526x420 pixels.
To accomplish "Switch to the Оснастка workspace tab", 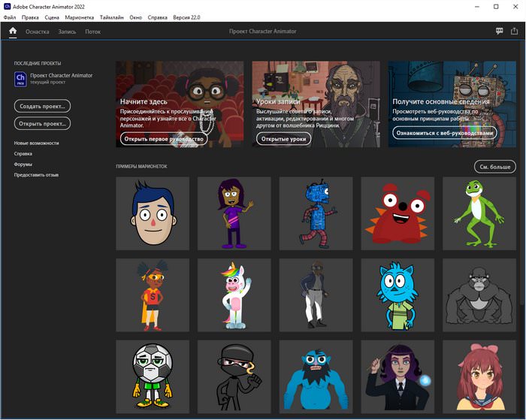I will point(37,32).
